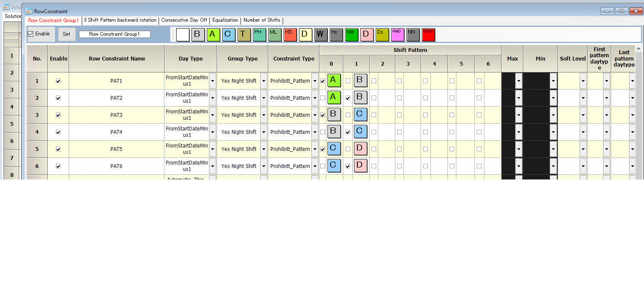This screenshot has height=295, width=644.
Task: Open Day Type dropdown for PAT1
Action: pyautogui.click(x=212, y=81)
